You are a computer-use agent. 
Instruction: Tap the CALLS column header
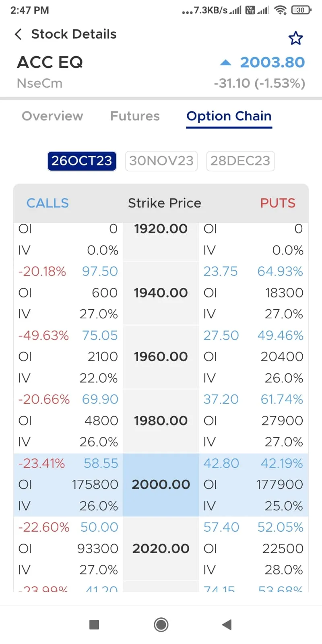47,203
